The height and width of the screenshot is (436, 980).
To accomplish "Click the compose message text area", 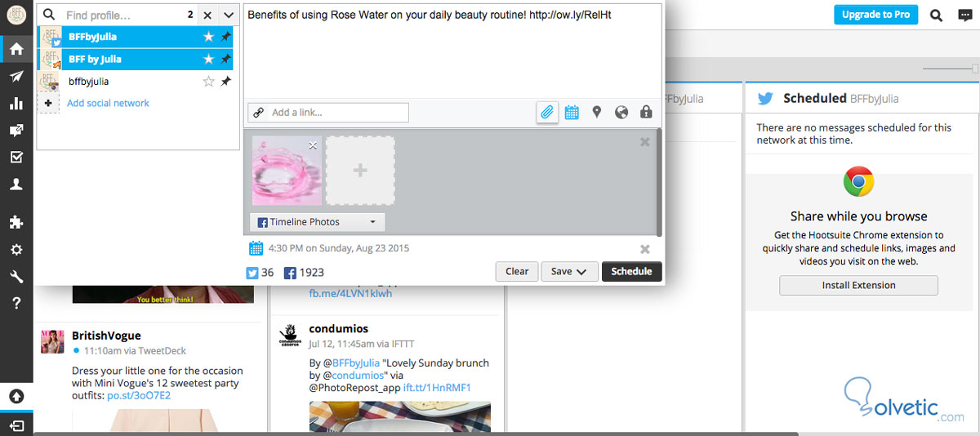I will (x=452, y=51).
